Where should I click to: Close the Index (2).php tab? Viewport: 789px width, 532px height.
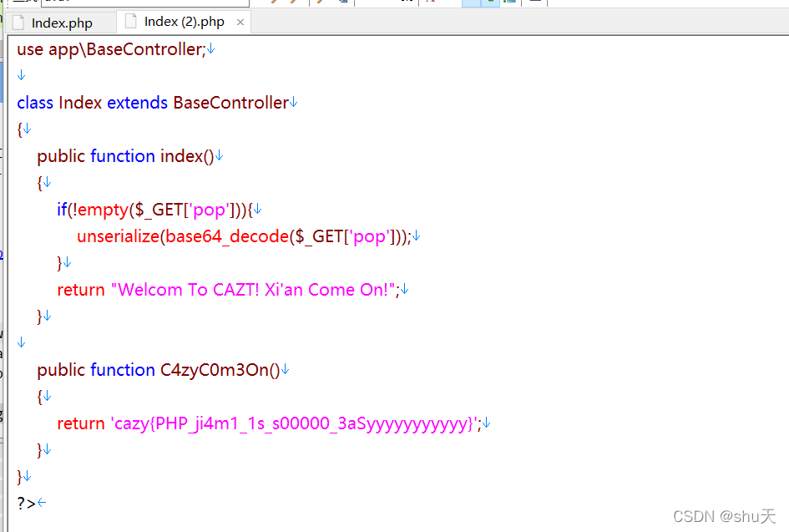click(x=240, y=23)
